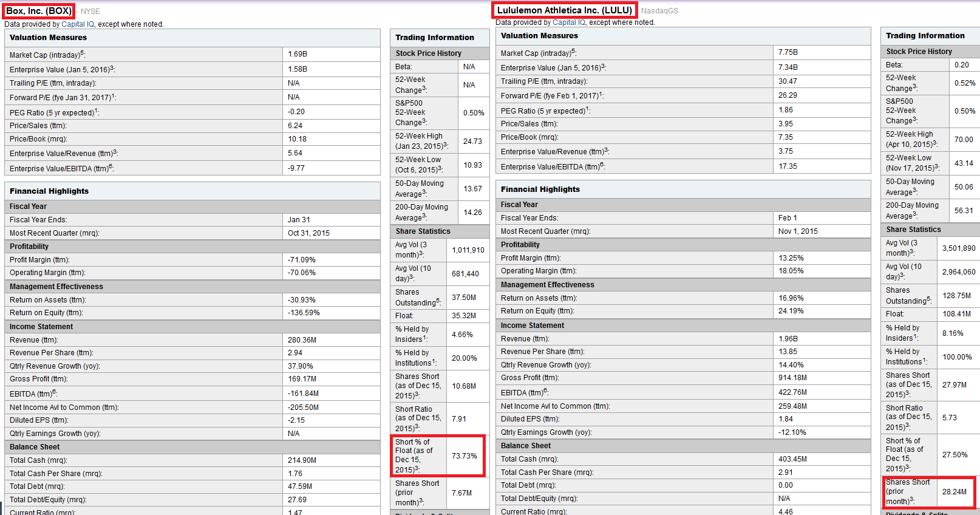
Task: Select Lululemon 52-week high '70.00'
Action: click(964, 140)
